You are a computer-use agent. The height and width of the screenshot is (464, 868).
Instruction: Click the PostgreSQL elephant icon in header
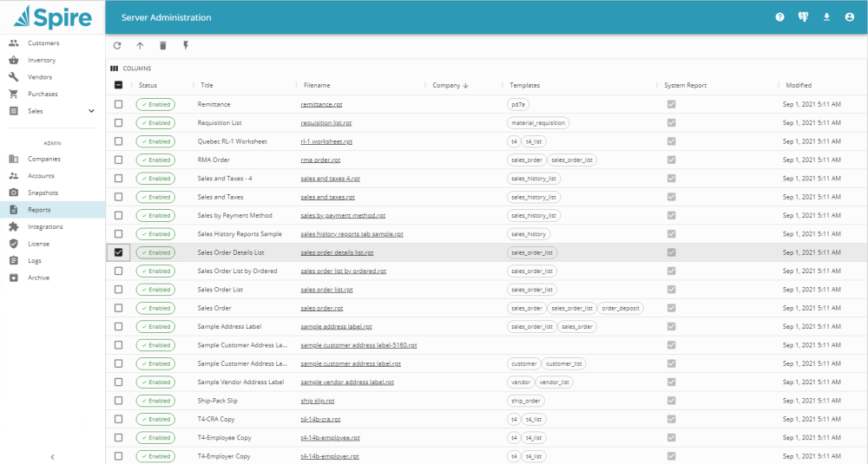pos(803,17)
